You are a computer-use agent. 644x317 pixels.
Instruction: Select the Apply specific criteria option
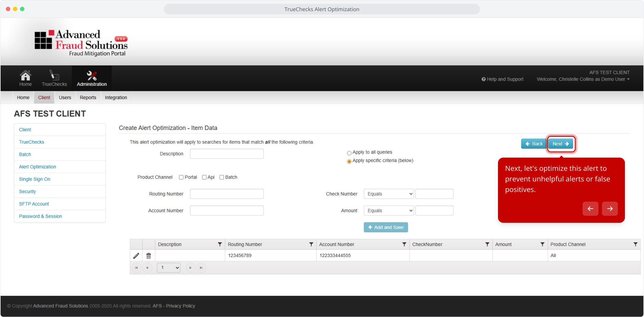[349, 161]
